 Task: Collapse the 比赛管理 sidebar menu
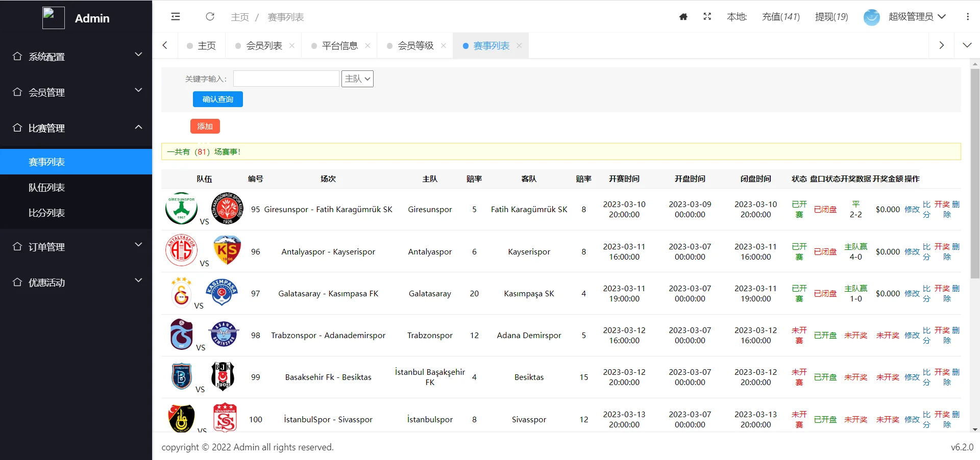point(76,127)
